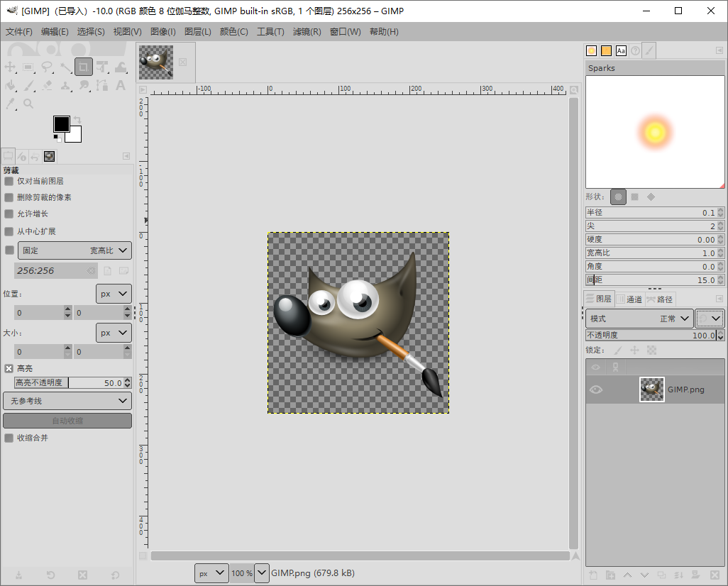
Task: Select the Move tool in toolbox
Action: [11, 67]
